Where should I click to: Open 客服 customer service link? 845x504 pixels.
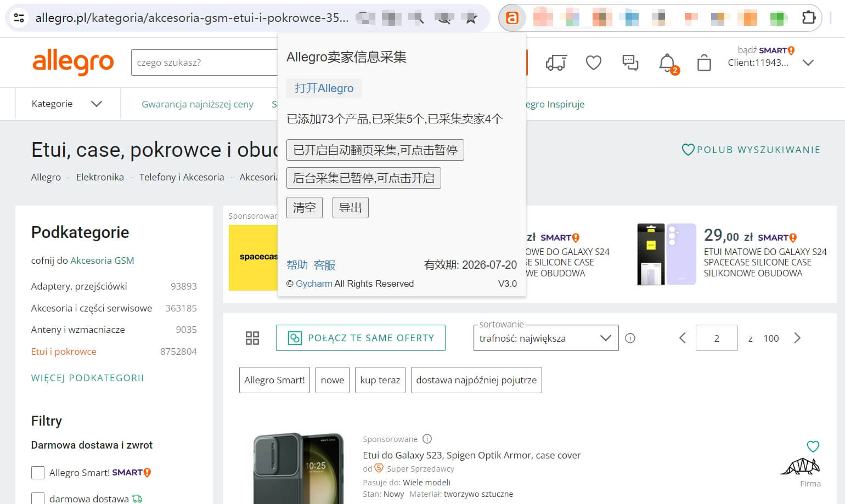pos(325,265)
